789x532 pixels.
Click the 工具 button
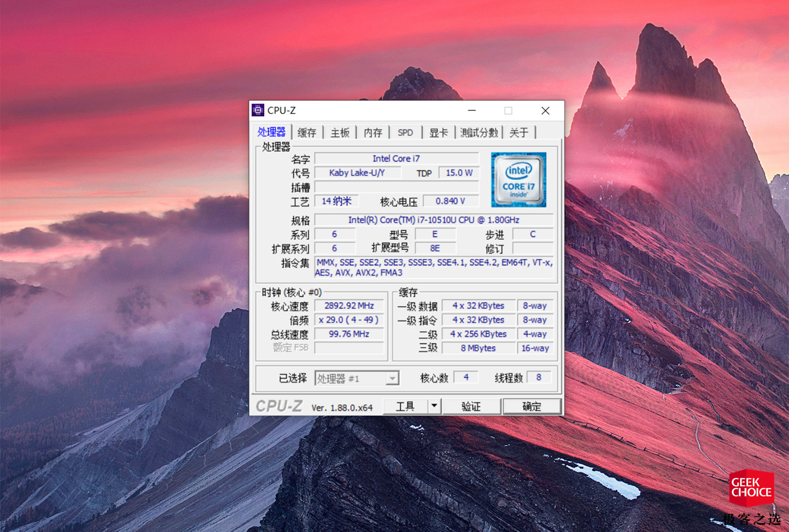point(405,406)
